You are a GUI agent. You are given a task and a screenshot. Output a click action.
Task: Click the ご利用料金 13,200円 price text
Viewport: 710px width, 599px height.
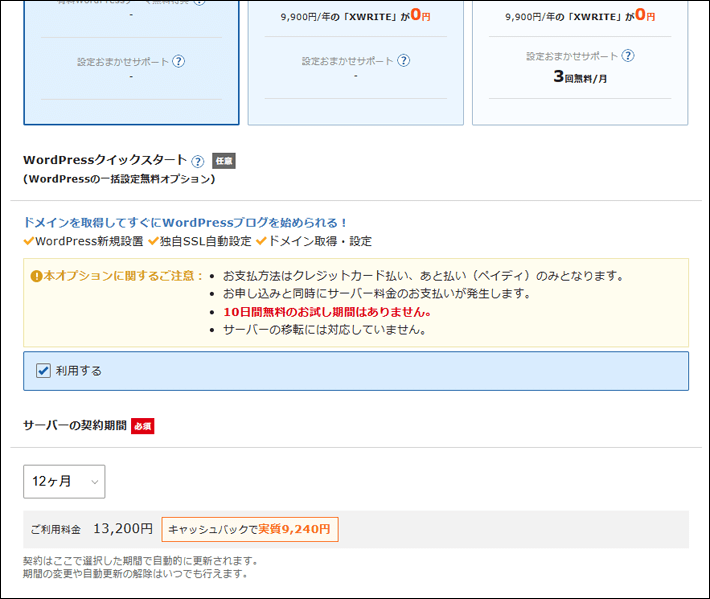(91, 529)
